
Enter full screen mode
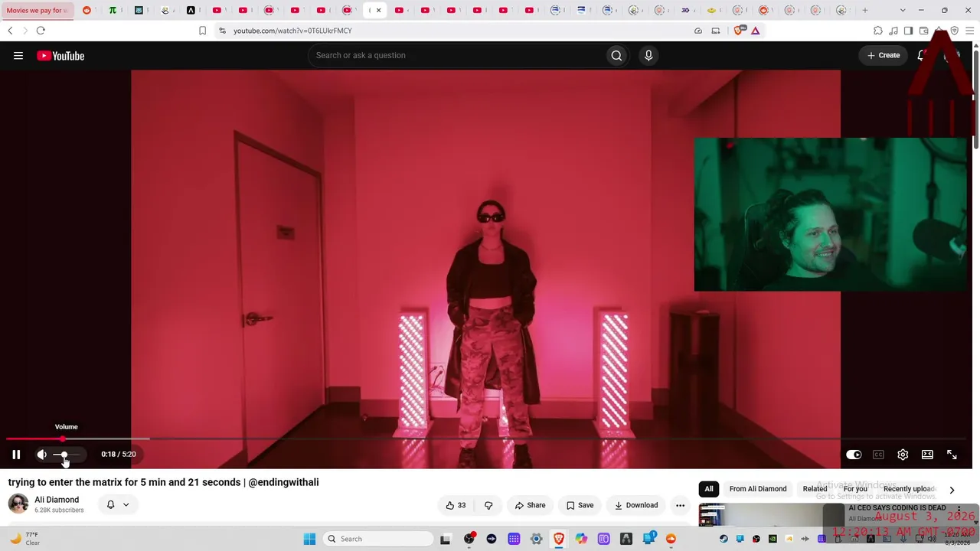[x=952, y=455]
